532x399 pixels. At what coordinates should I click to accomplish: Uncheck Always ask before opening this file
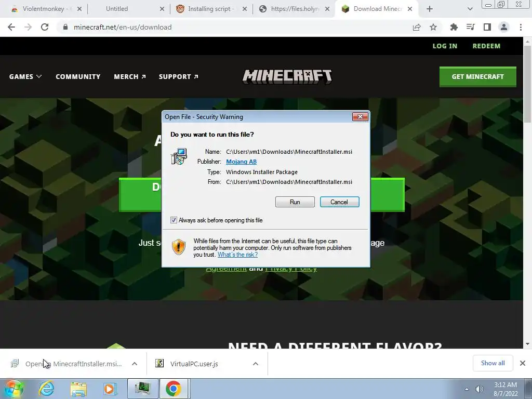point(174,220)
